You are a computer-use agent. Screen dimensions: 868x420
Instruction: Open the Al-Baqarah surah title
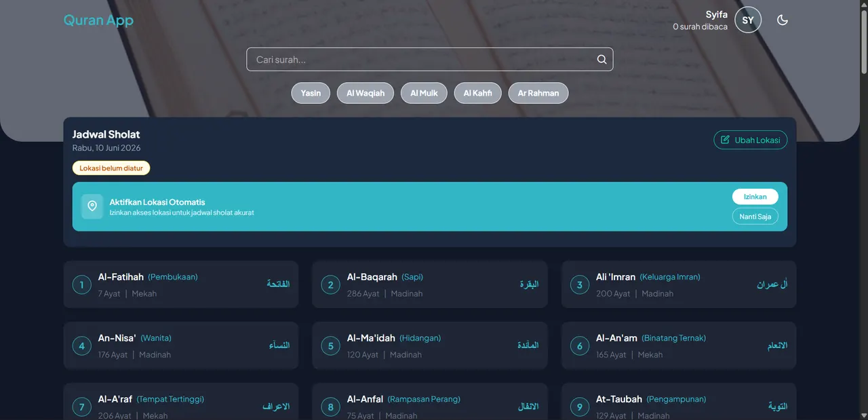click(372, 277)
